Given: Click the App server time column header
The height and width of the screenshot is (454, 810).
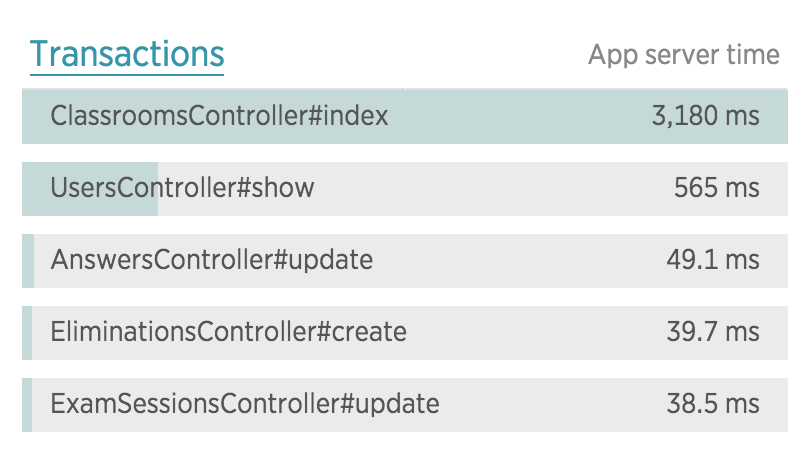Looking at the screenshot, I should pos(683,55).
